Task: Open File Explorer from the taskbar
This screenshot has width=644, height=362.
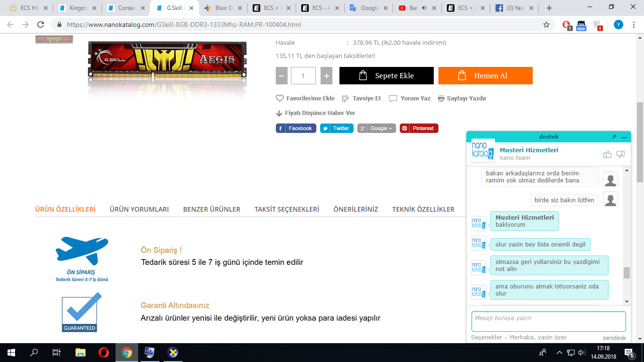Action: 81,353
